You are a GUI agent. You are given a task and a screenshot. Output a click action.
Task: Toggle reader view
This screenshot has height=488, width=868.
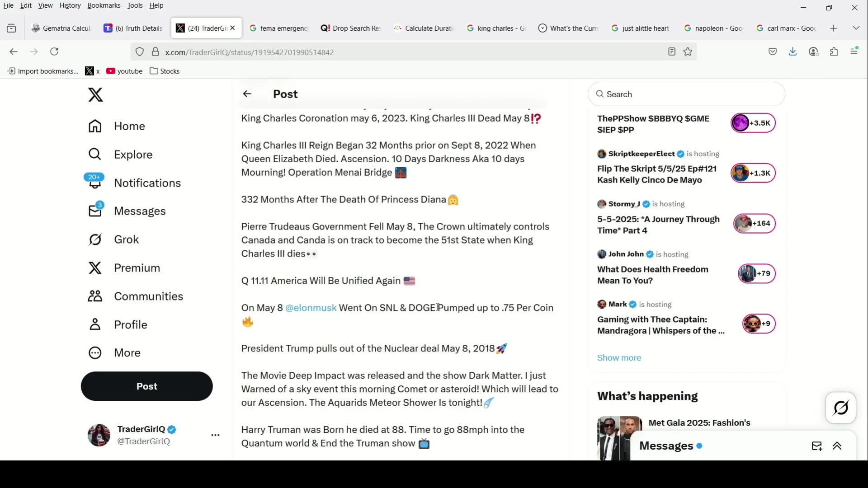point(672,52)
